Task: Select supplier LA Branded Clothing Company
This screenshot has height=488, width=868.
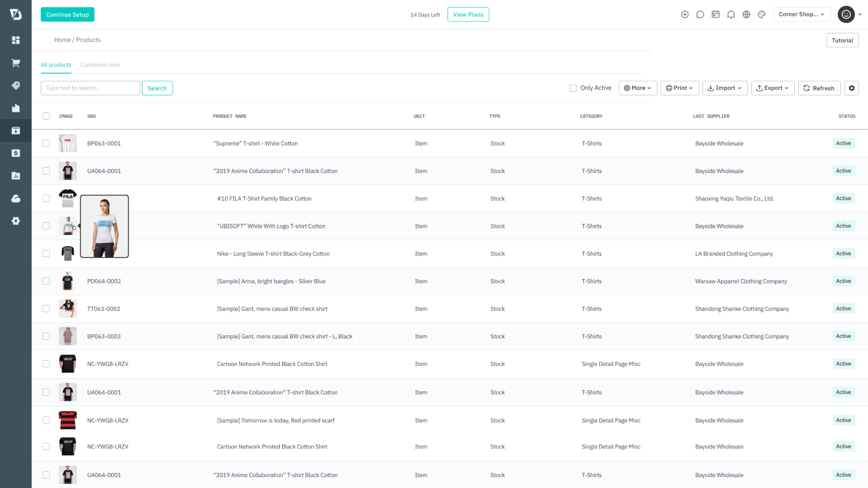Action: [734, 254]
